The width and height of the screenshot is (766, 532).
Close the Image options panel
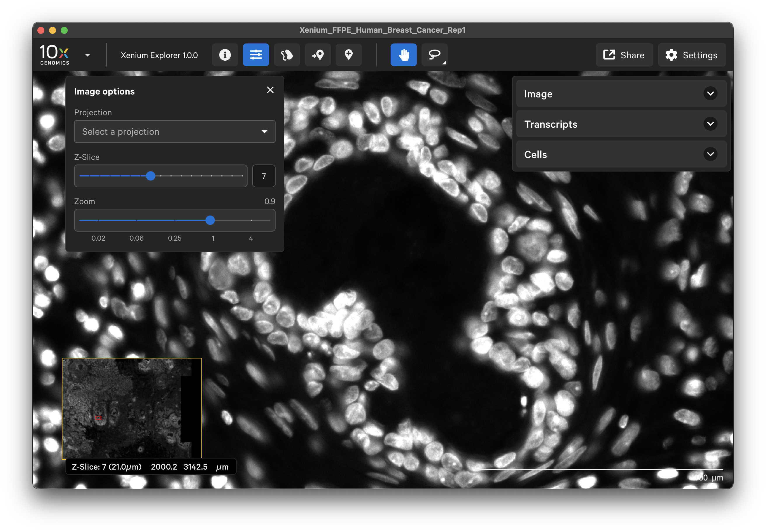(x=270, y=90)
